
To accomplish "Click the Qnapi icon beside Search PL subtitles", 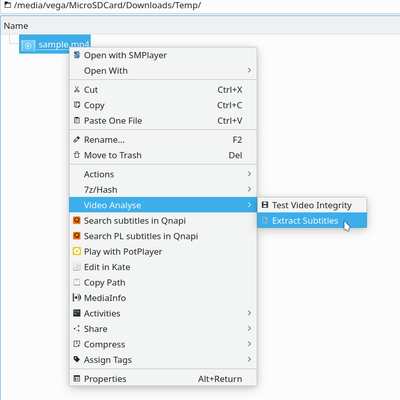I will (77, 236).
